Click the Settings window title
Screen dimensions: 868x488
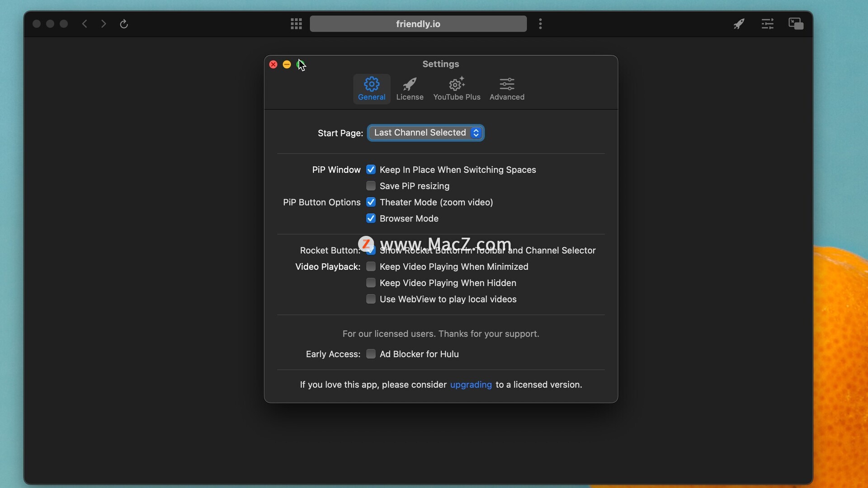[441, 64]
